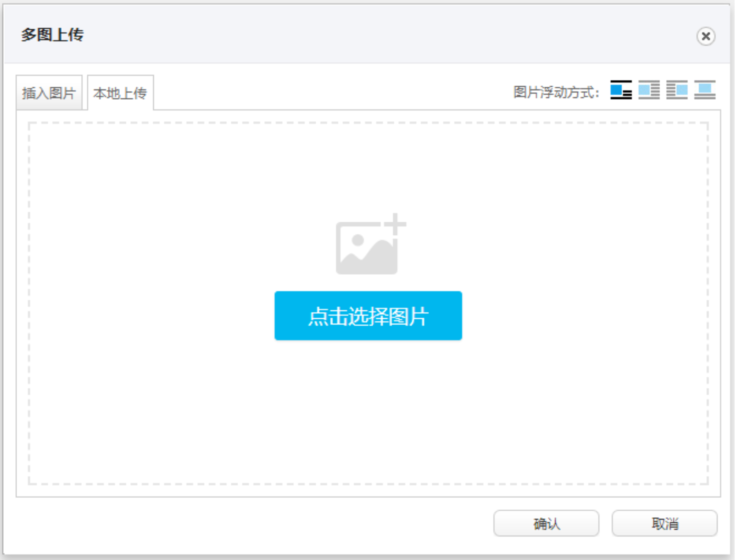735x560 pixels.
Task: Choose the float-right image layout icon
Action: coord(677,90)
